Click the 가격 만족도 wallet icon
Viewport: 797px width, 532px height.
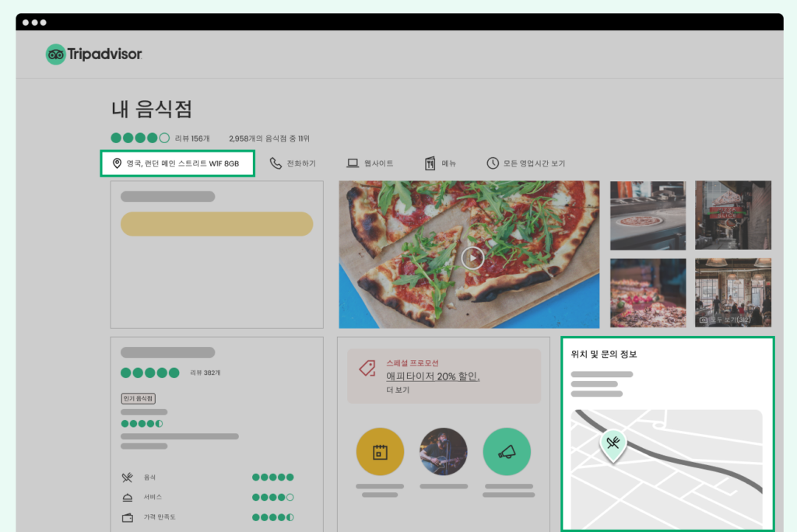(x=127, y=517)
